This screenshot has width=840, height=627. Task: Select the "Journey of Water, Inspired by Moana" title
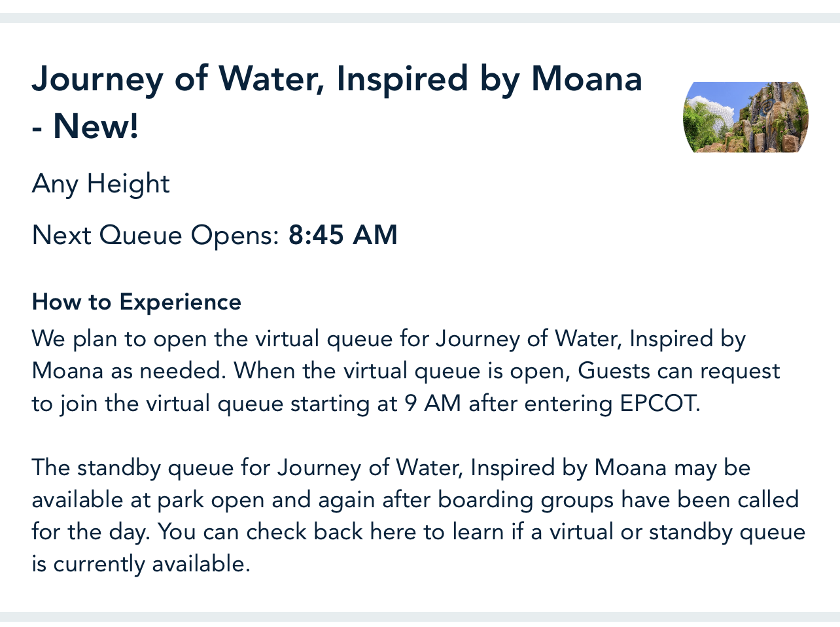click(337, 79)
